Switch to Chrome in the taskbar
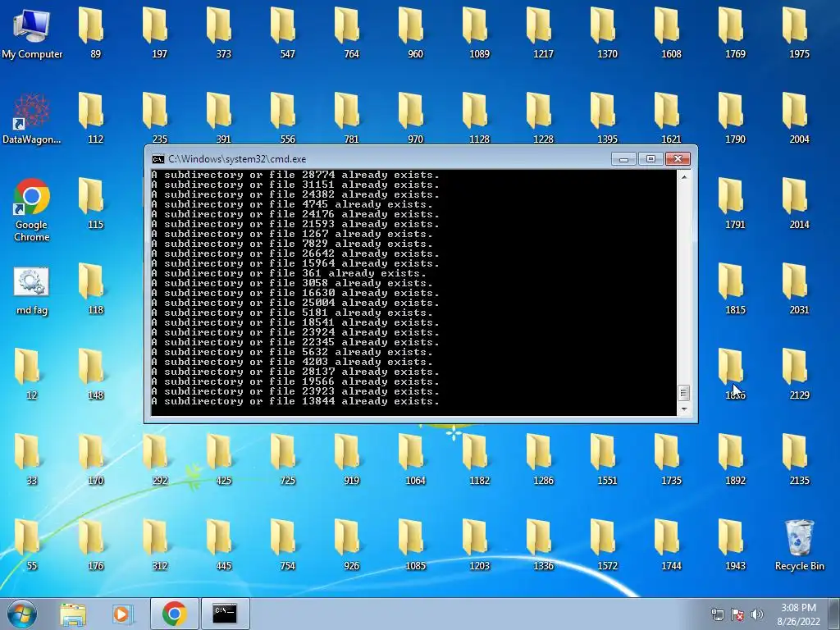The image size is (840, 630). click(174, 614)
